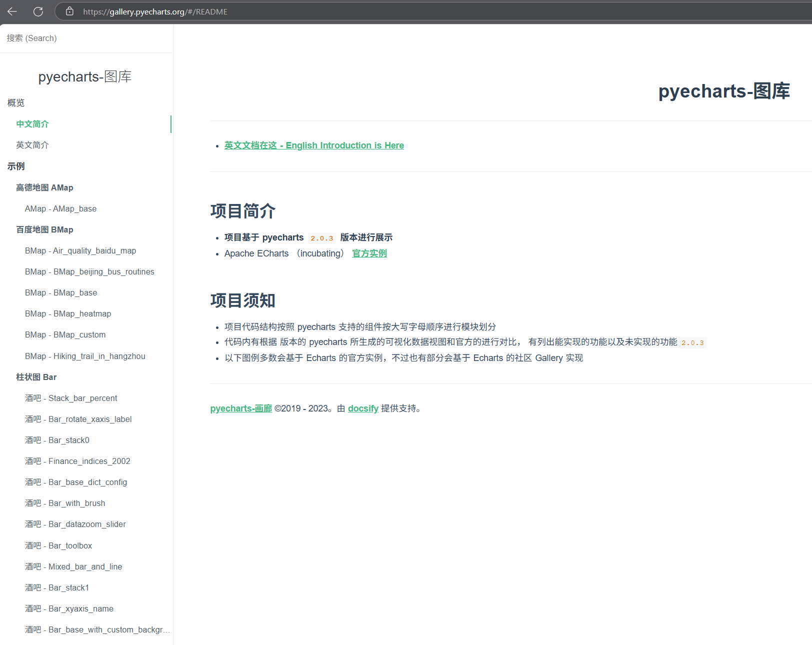This screenshot has height=645, width=812.
Task: Click the text Apache ECharts (incubating)
Action: (284, 253)
